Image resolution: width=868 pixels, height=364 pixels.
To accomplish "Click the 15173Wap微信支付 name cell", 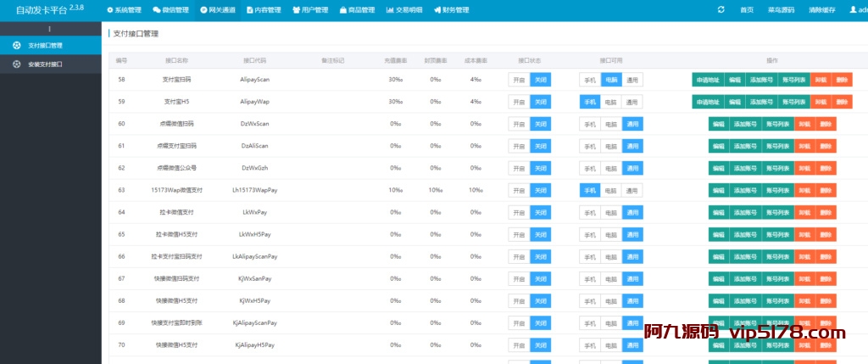I will pyautogui.click(x=177, y=191).
